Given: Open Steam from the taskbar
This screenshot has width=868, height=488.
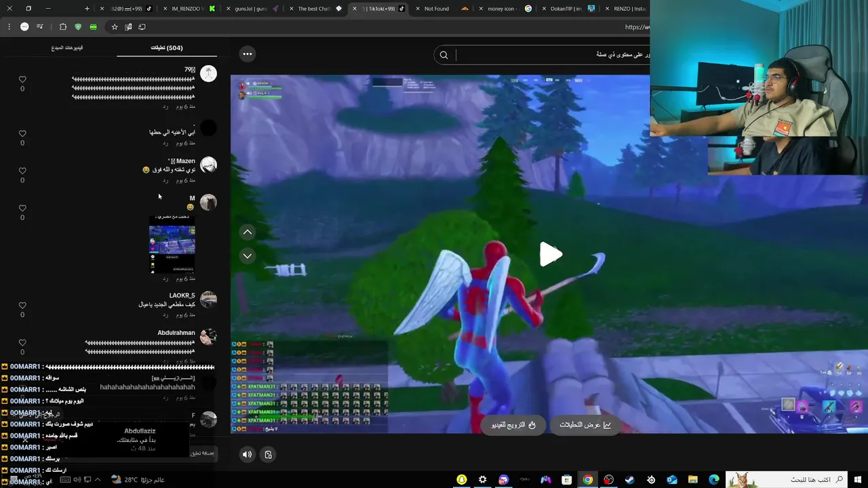Looking at the screenshot, I should click(630, 480).
